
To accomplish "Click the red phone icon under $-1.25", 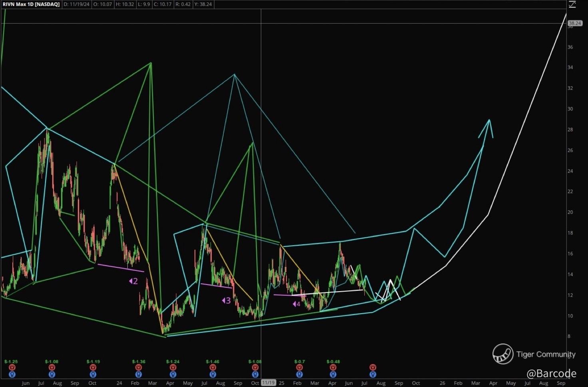I will 12,367.
